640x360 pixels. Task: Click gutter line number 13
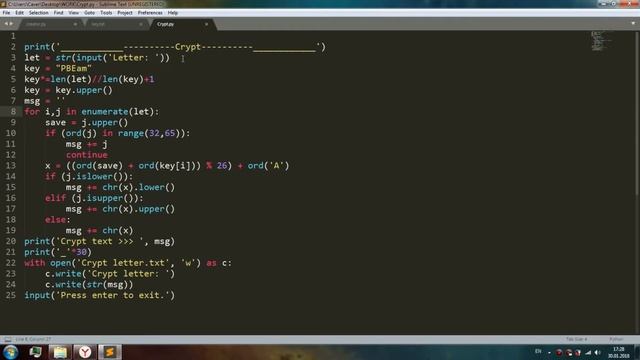pyautogui.click(x=11, y=165)
